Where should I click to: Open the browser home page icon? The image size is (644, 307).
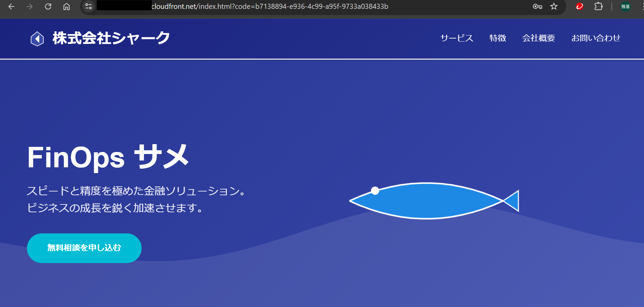(x=67, y=6)
